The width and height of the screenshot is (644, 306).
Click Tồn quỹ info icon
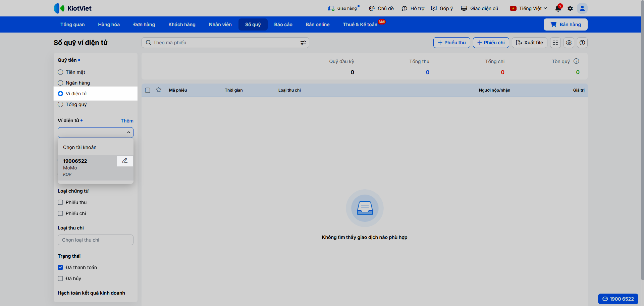576,61
